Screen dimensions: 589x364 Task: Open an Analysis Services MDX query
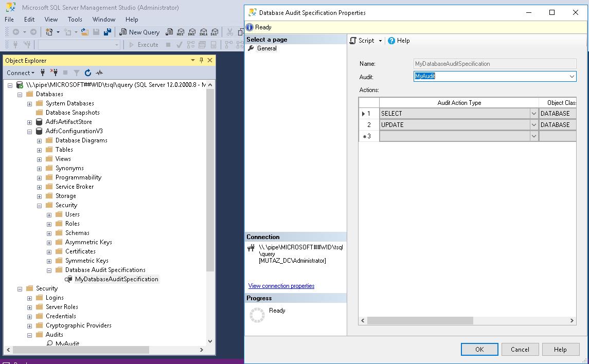(181, 32)
